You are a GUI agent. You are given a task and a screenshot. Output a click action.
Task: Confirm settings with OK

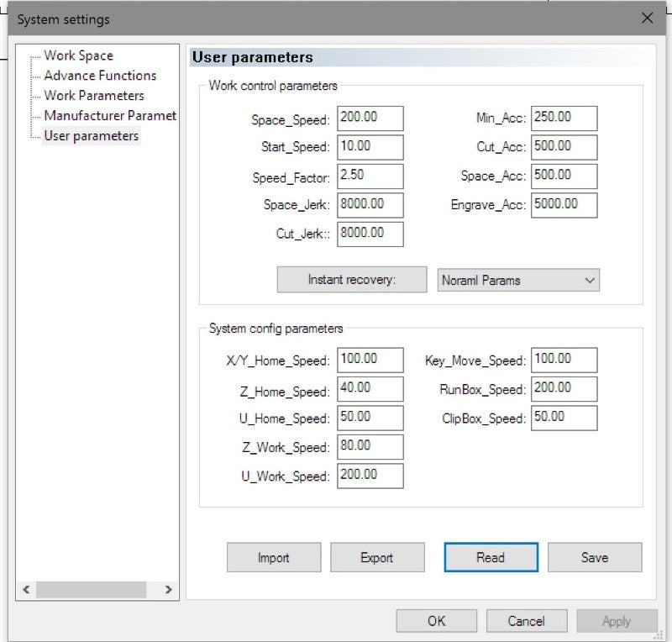click(436, 622)
